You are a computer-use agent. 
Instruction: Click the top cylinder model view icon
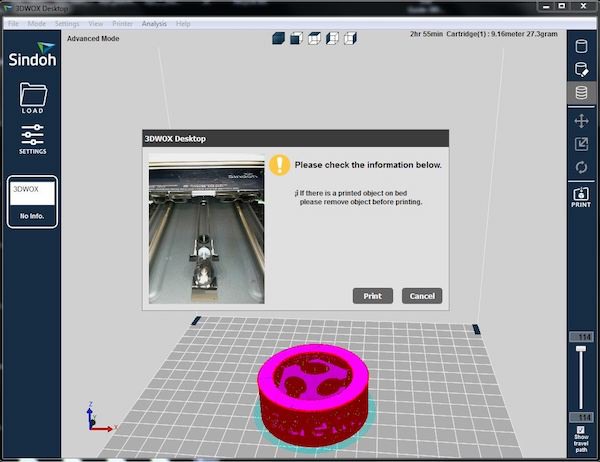tap(581, 46)
